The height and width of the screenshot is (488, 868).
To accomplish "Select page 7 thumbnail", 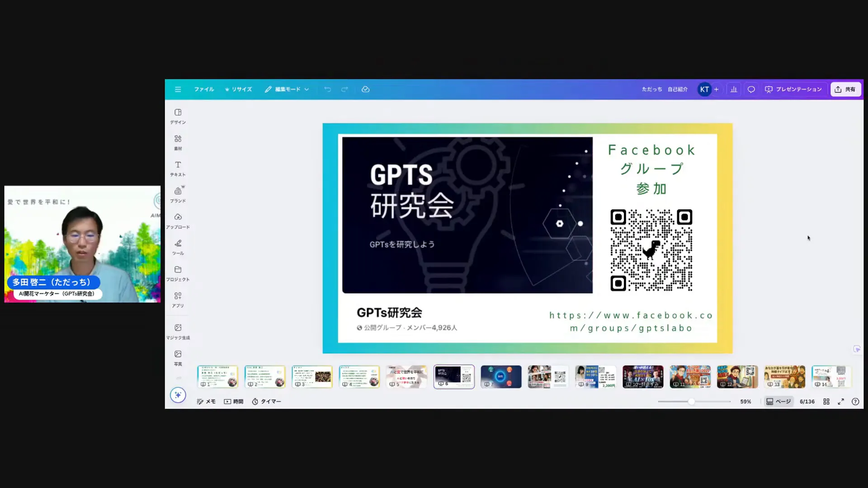I will (501, 377).
